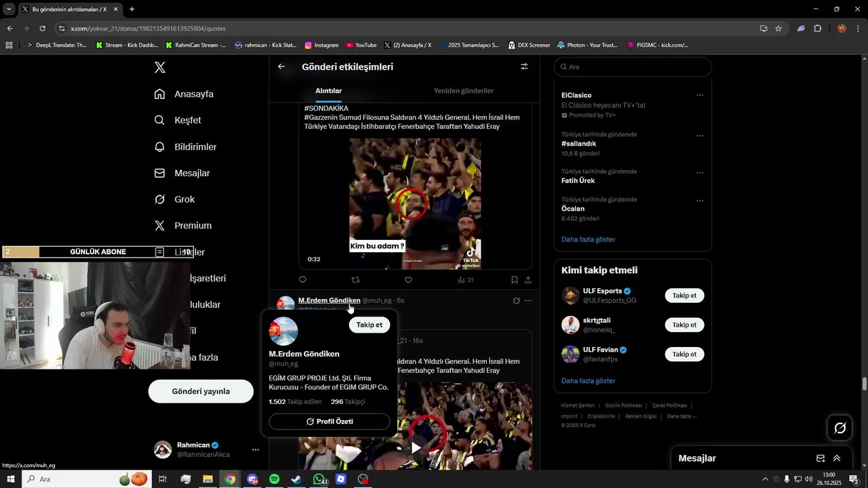Screen dimensions: 868x488
Task: Click the page vertical scrollbar
Action: pyautogui.click(x=864, y=384)
